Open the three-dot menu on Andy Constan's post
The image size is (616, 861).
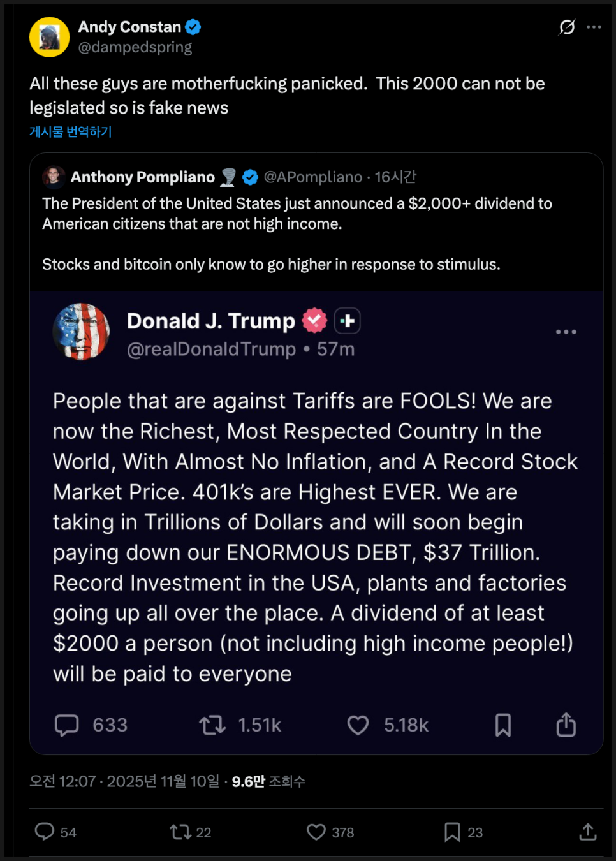tap(594, 27)
